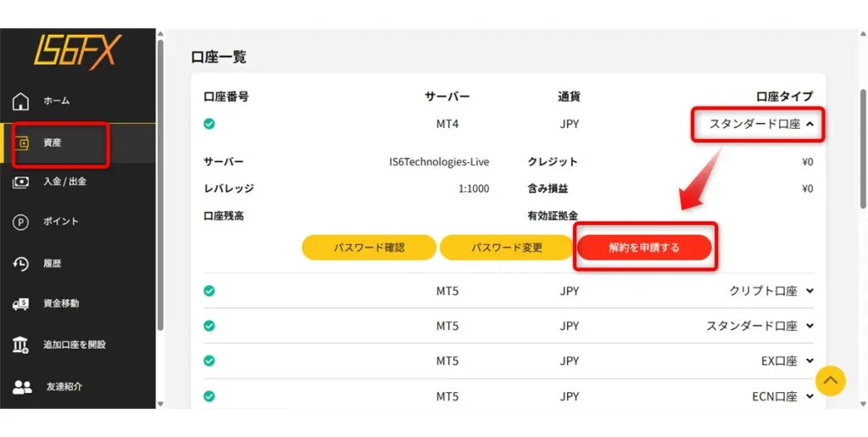Click the sidebar scrollbar thumb

160,184
